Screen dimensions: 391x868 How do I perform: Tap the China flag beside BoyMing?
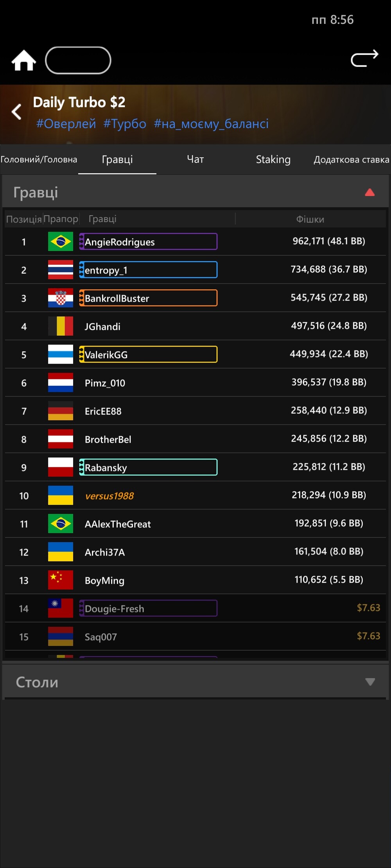point(61,580)
